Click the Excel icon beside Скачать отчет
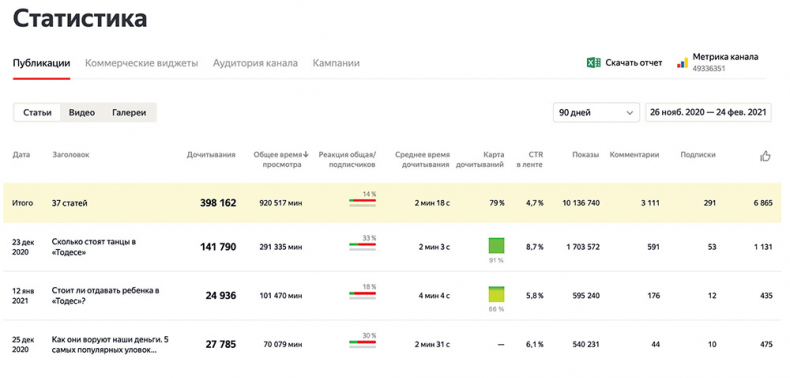Viewport: 790px width, 378px height. pos(593,63)
